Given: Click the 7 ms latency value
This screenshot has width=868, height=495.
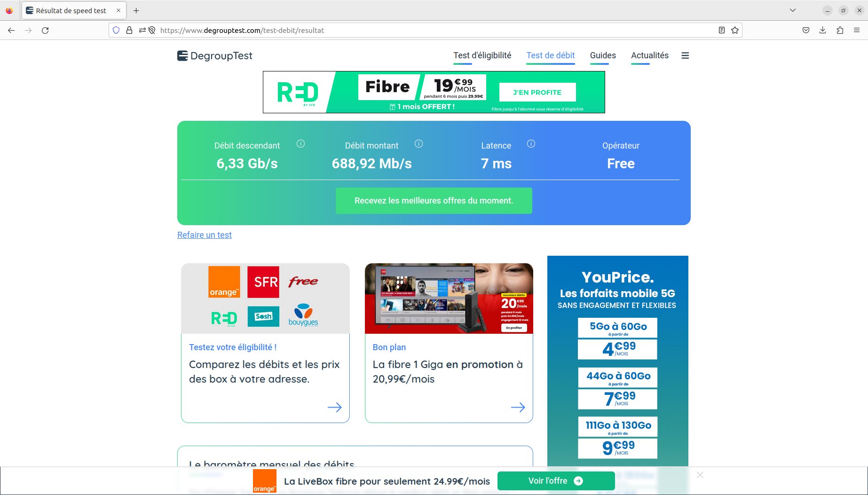Looking at the screenshot, I should tap(496, 164).
